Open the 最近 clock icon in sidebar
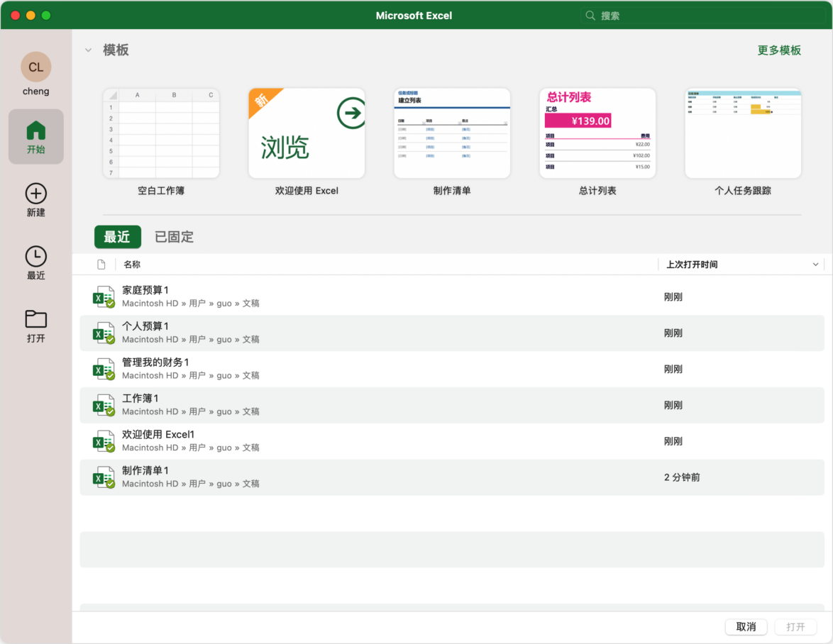Image resolution: width=833 pixels, height=644 pixels. click(x=36, y=257)
